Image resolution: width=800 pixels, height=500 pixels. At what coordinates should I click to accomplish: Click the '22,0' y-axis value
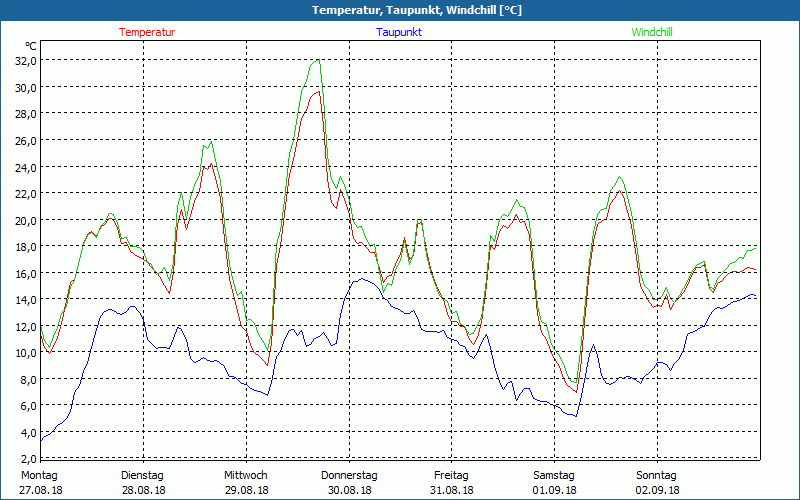tap(26, 194)
